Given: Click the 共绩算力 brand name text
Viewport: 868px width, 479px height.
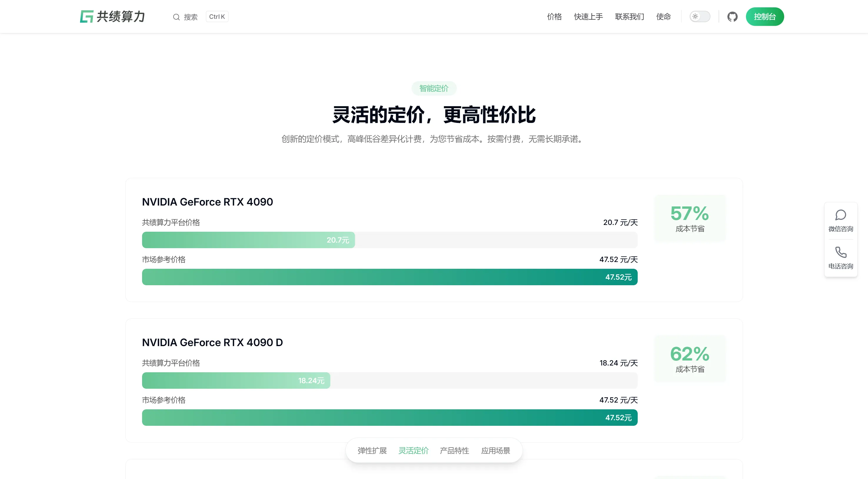Looking at the screenshot, I should coord(121,16).
